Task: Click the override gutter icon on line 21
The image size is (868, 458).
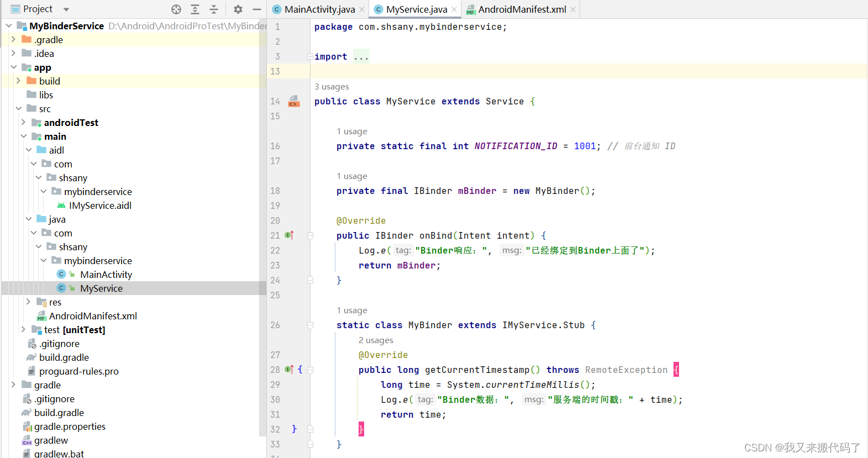Action: coord(289,235)
